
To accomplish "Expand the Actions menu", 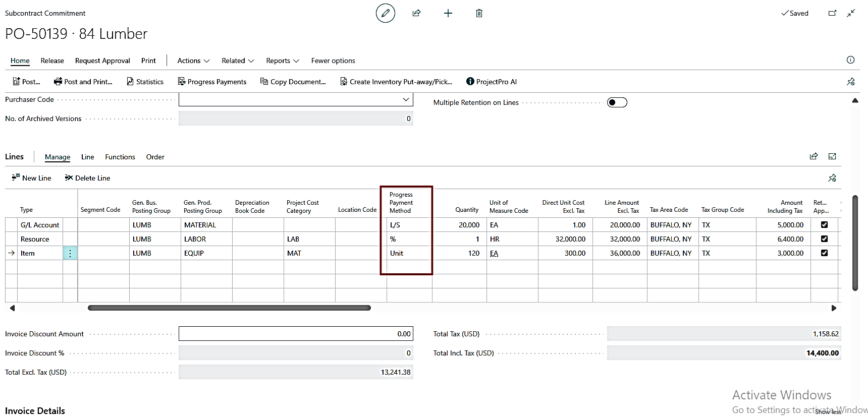I will coord(193,61).
